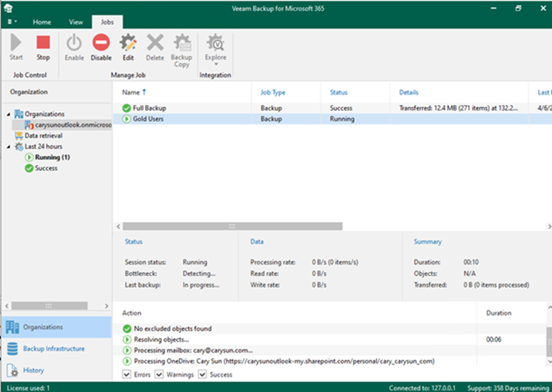Screen dimensions: 552x392
Task: Open the View ribbon tab
Action: click(76, 22)
